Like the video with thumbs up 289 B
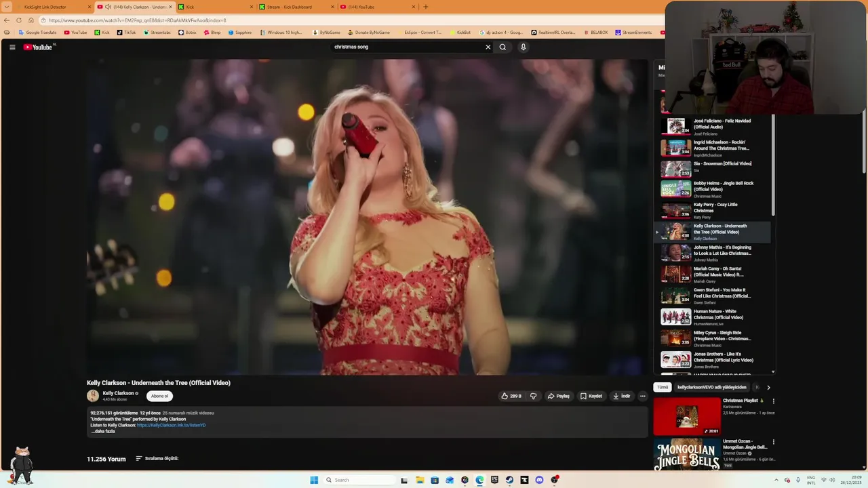Image resolution: width=868 pixels, height=488 pixels. [511, 396]
